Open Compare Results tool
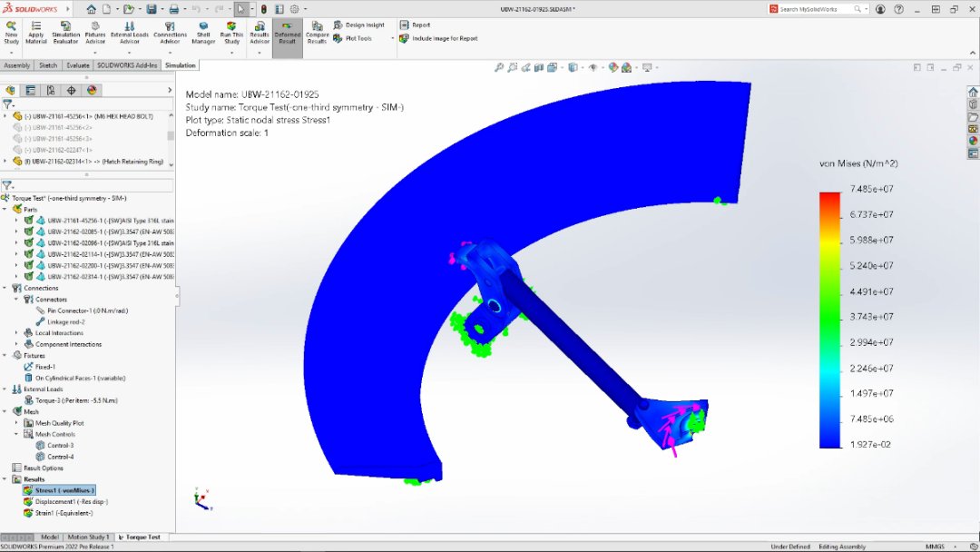Viewport: 980px width, 552px height. click(317, 32)
